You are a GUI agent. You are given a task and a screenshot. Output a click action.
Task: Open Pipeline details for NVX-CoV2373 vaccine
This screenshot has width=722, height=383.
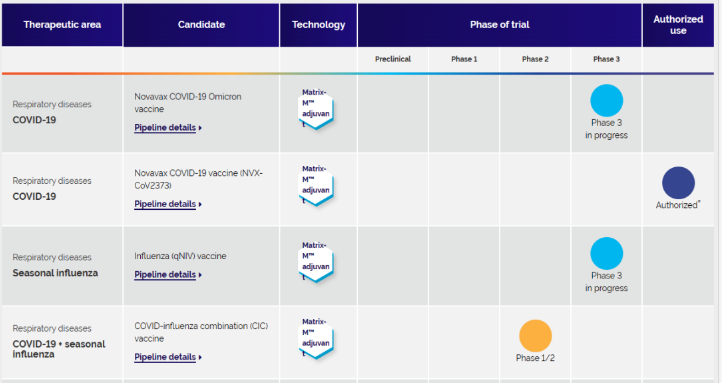(x=168, y=204)
